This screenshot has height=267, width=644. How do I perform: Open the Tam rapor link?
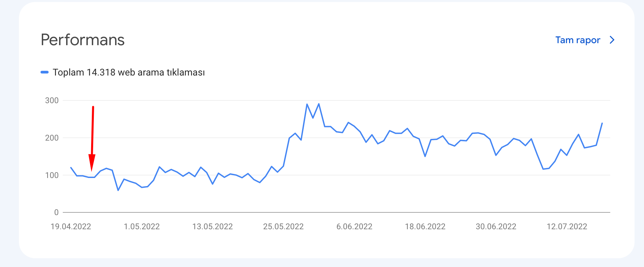click(578, 40)
